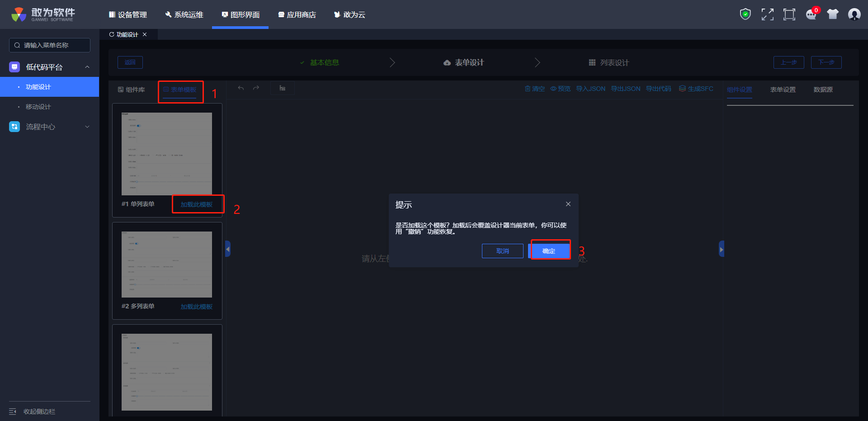Open the component tree hierarchy icon

coord(282,88)
